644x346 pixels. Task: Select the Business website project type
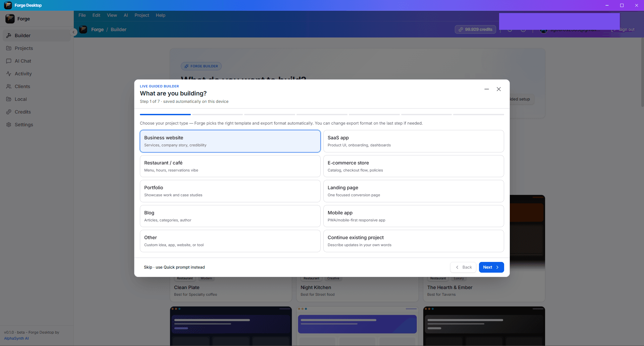coord(230,141)
